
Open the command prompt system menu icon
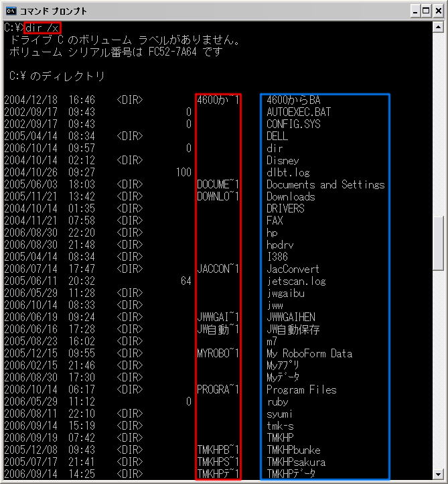[x=11, y=11]
